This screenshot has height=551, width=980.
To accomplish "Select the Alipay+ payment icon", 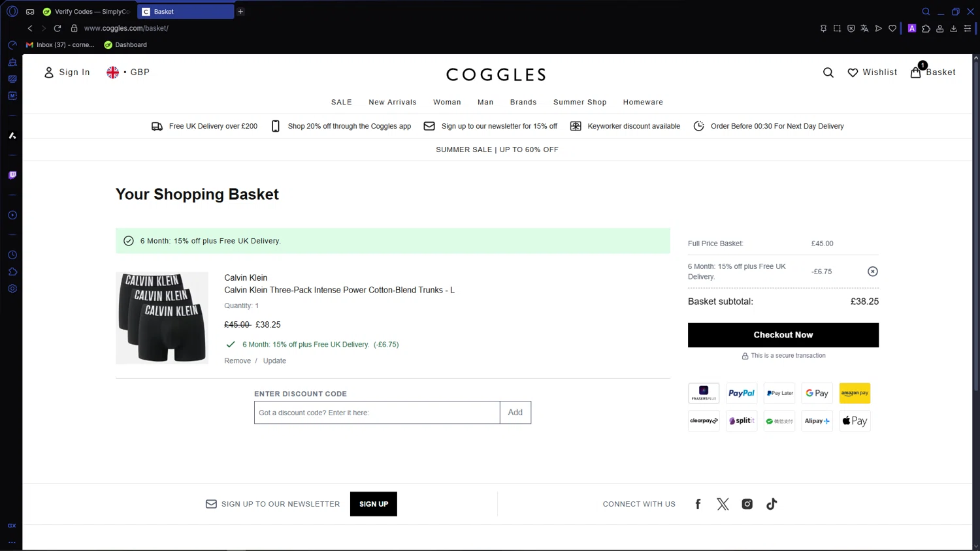I will click(x=817, y=421).
